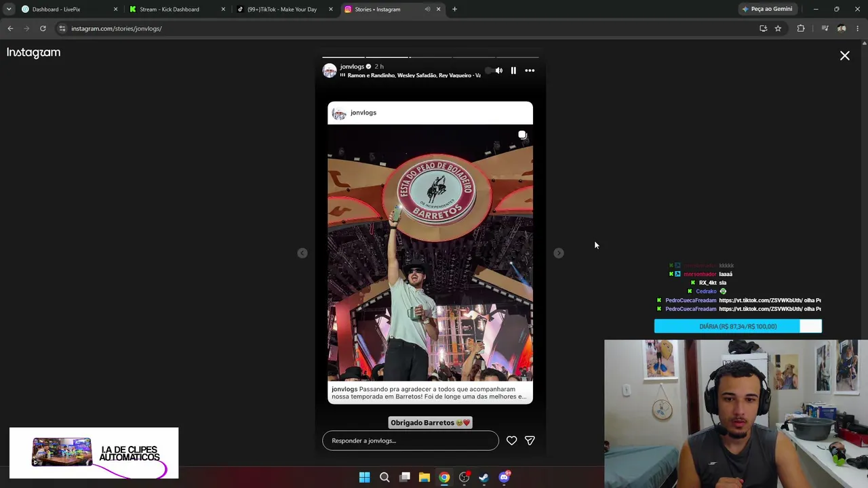The image size is (868, 488).
Task: Open the media controls icon in Chrome toolbar
Action: tap(825, 28)
